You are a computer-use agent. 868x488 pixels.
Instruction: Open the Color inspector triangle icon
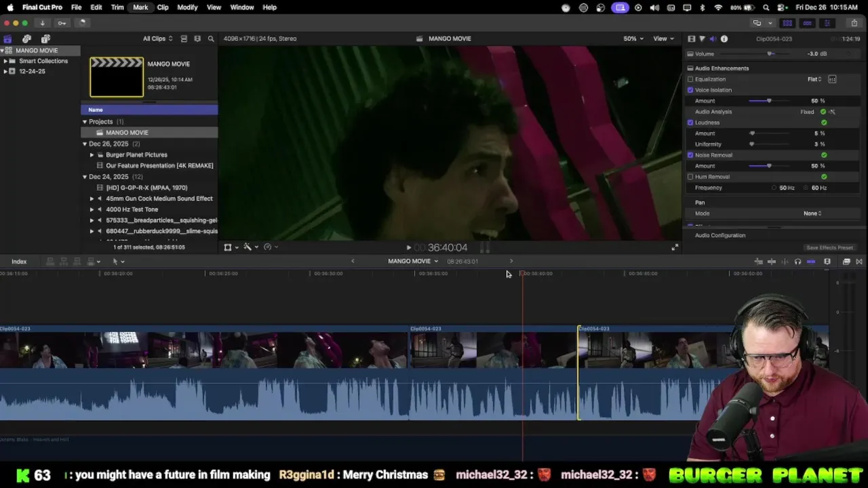coord(702,39)
